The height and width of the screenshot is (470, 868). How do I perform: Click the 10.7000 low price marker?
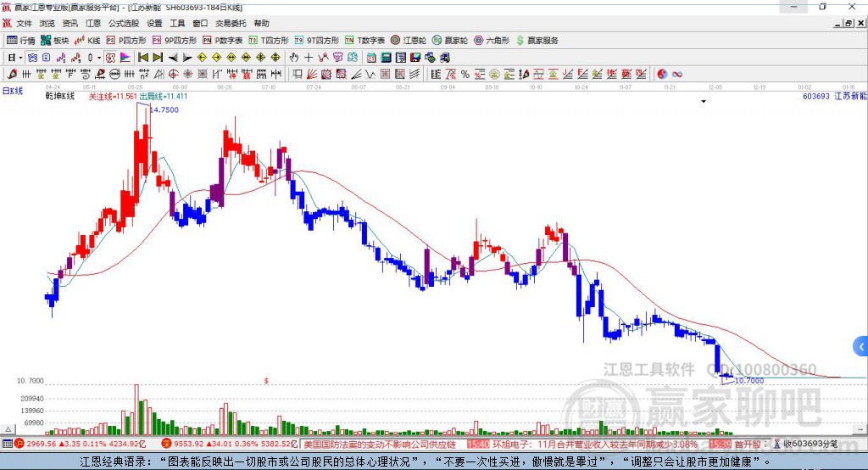point(749,380)
